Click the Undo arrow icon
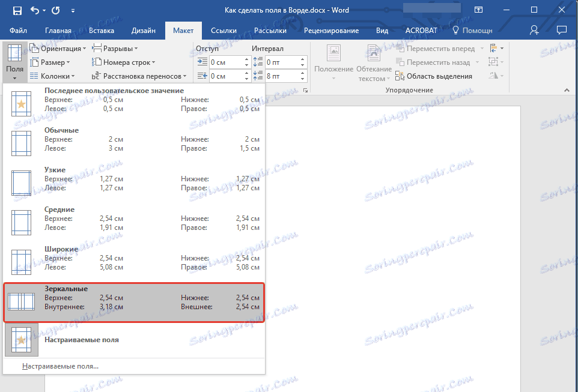578x392 pixels. coord(35,10)
